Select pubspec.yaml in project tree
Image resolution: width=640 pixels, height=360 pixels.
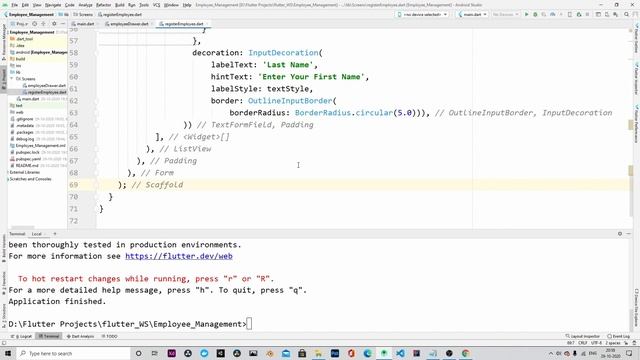pyautogui.click(x=26, y=159)
